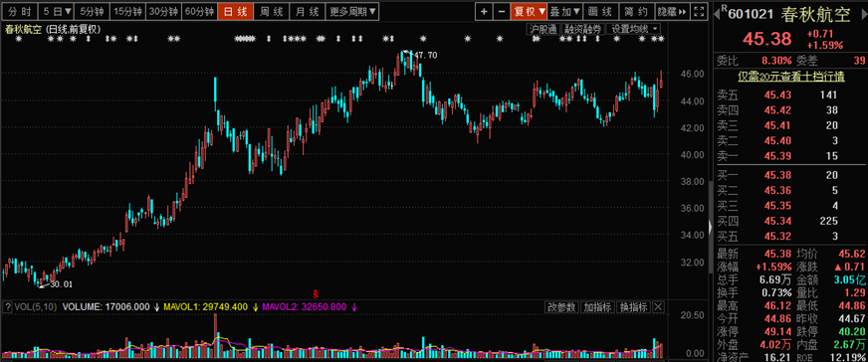Open the 叠加 overlay dropdown
The image size is (868, 362).
565,11
